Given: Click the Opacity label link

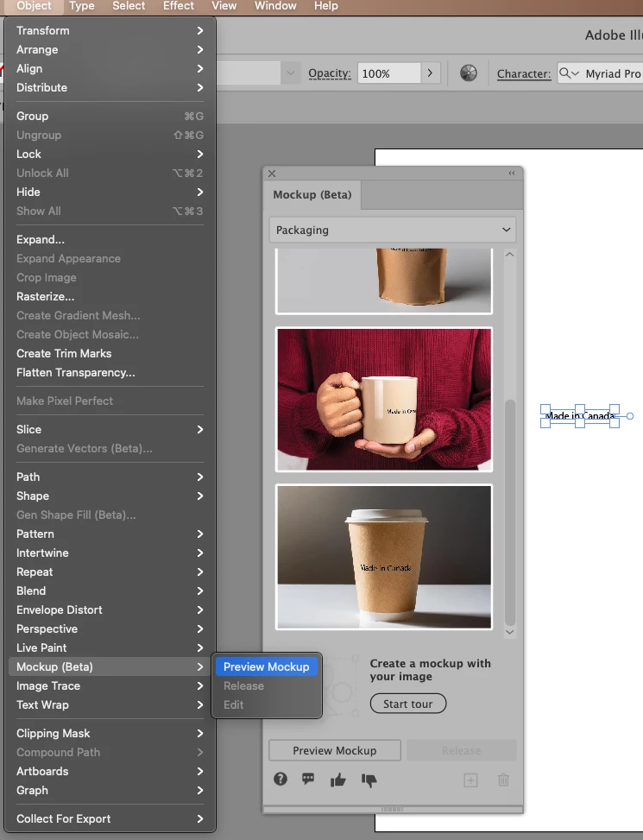Looking at the screenshot, I should click(329, 73).
